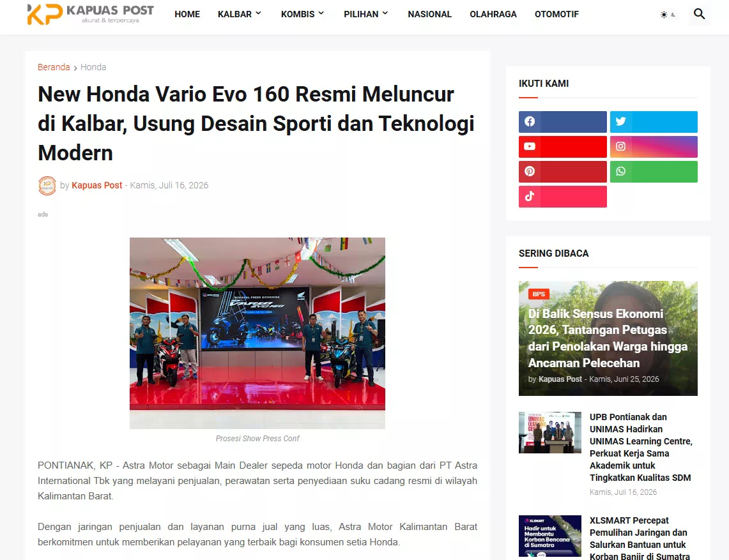
Task: Click the Prosesi Show Press Conf caption
Action: (257, 438)
